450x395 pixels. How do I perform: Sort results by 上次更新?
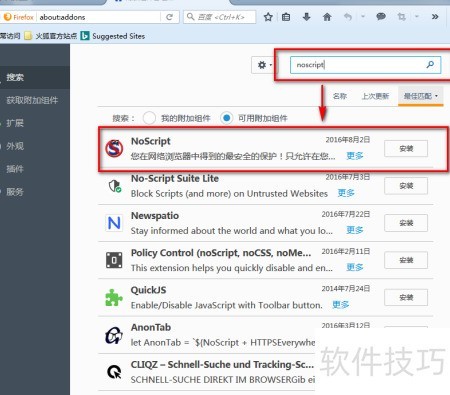375,96
